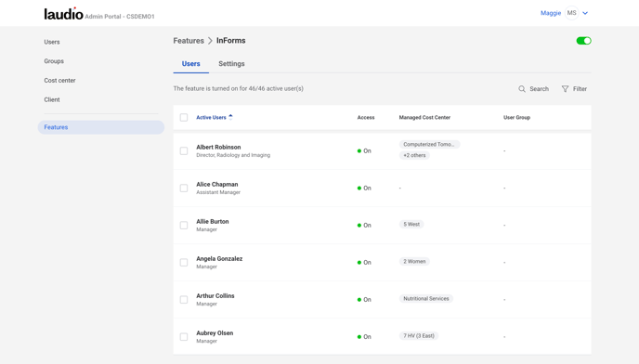The width and height of the screenshot is (639, 364).
Task: Click the Managed Cost Center header
Action: (424, 117)
